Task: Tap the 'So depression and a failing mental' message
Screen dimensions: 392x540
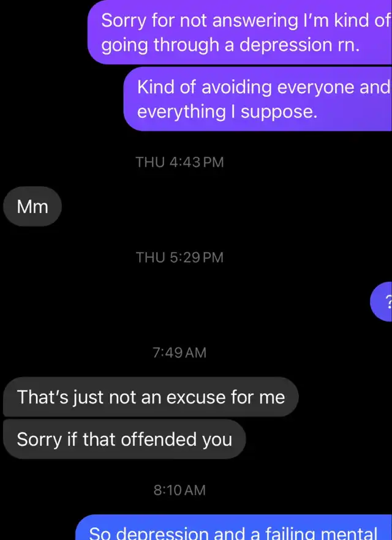Action: tap(234, 527)
